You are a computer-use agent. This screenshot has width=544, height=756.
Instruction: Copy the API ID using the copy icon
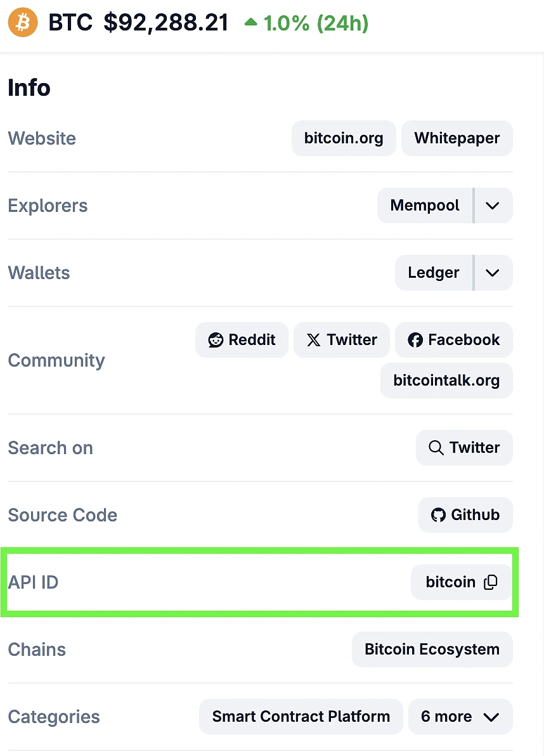coord(490,582)
